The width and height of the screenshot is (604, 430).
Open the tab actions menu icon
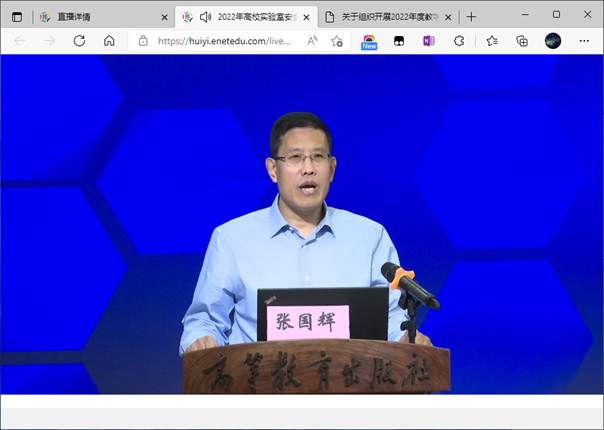17,16
